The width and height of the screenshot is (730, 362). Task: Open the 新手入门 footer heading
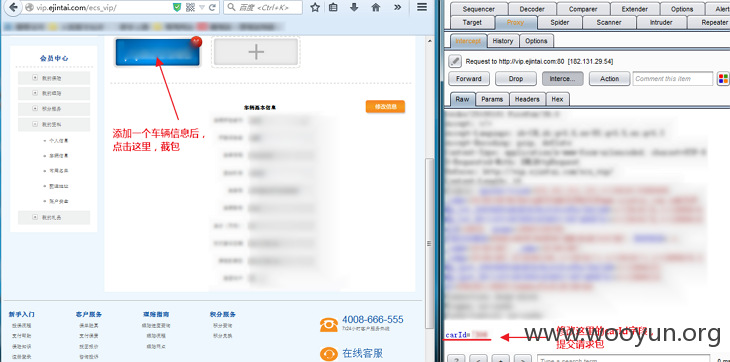[x=21, y=315]
